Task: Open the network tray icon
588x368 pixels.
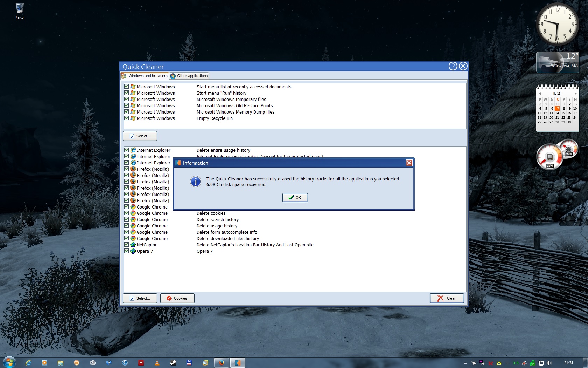Action: (x=541, y=363)
